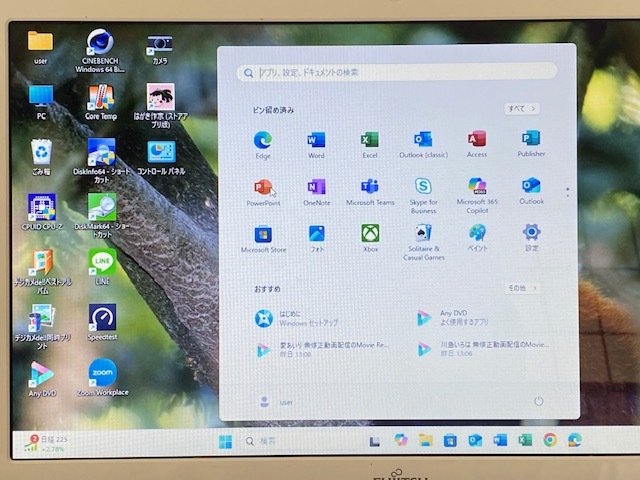
Task: Open Edge on the taskbar
Action: 575,440
